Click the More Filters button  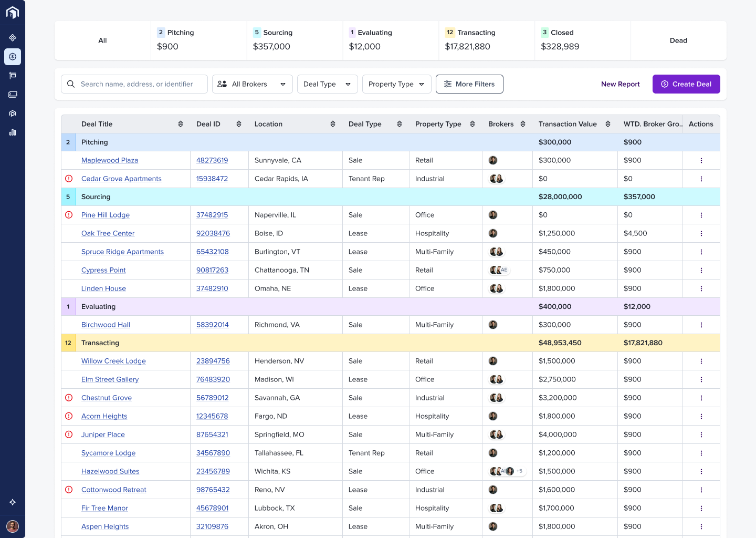[x=469, y=84]
